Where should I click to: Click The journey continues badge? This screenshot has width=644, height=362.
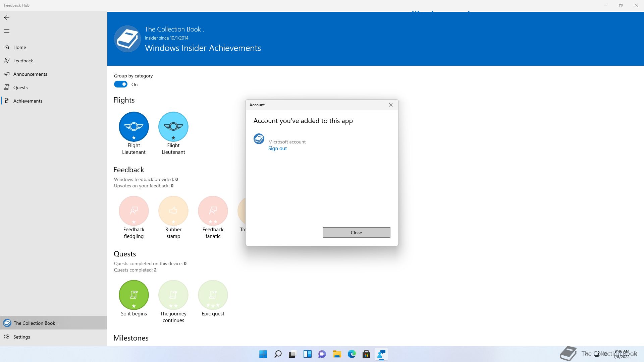pos(173,295)
